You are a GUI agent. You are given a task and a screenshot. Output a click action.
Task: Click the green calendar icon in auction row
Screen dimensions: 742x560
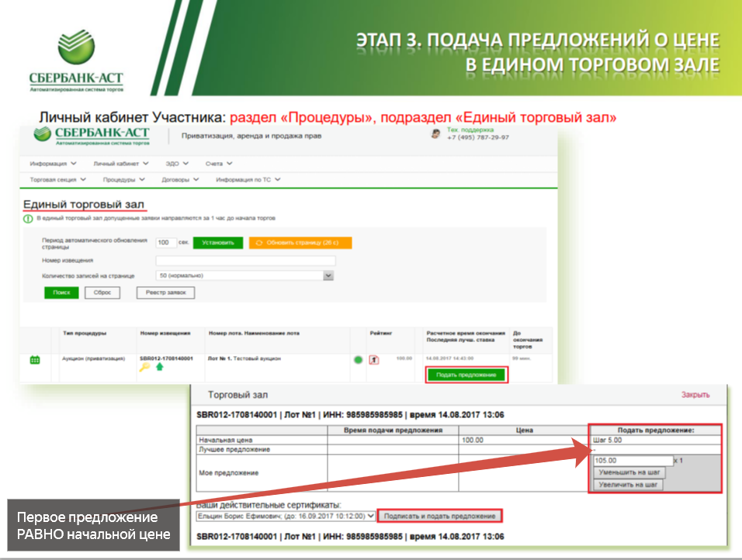(x=35, y=360)
